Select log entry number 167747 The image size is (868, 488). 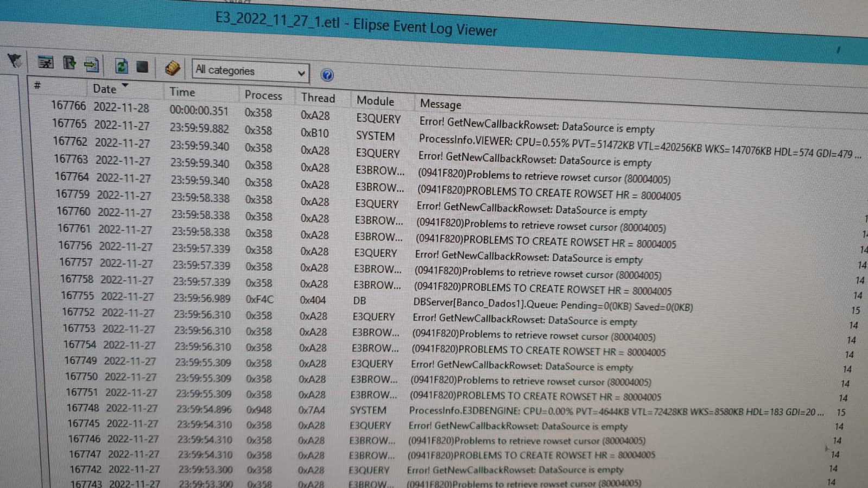(x=85, y=453)
